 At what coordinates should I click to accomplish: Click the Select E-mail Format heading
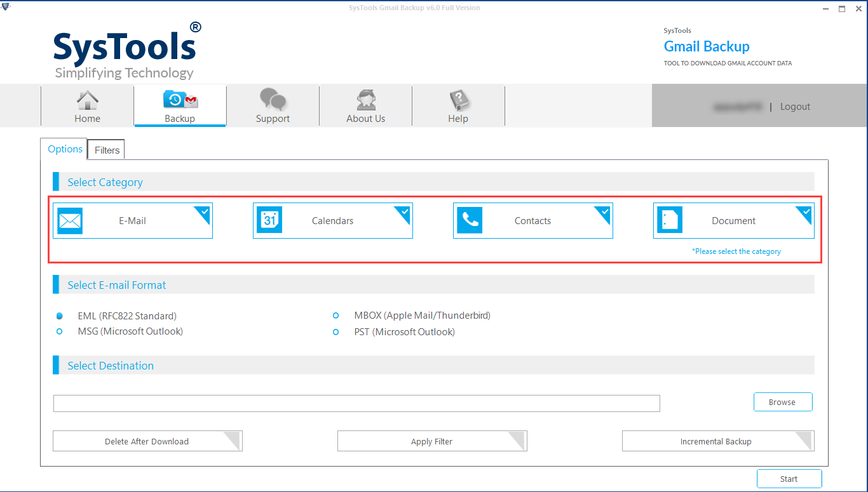coord(117,285)
